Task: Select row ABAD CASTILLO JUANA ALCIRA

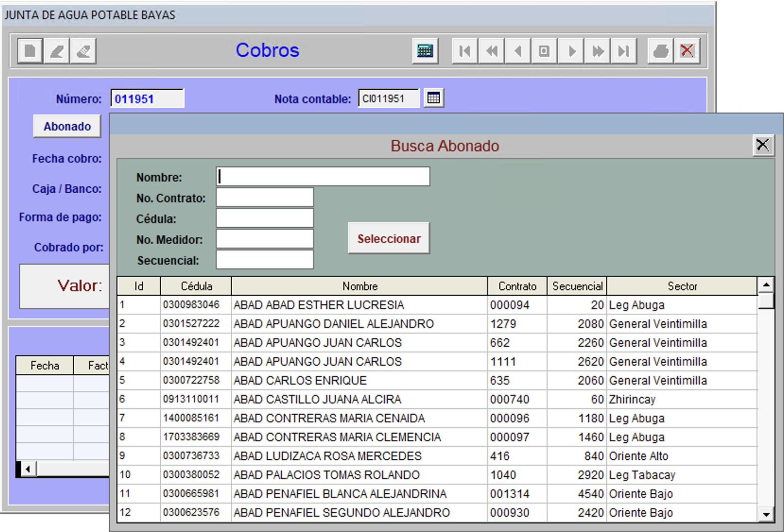Action: [x=317, y=400]
